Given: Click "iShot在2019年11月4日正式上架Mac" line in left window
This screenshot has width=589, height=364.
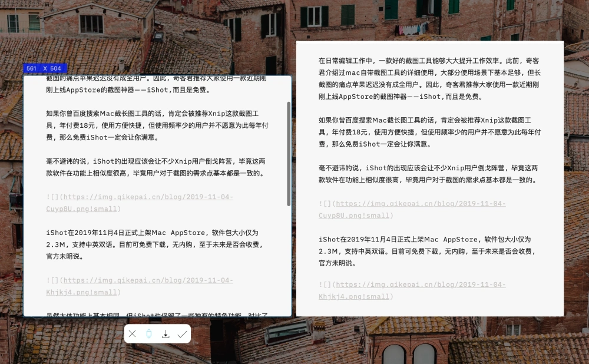Looking at the screenshot, I should [152, 233].
